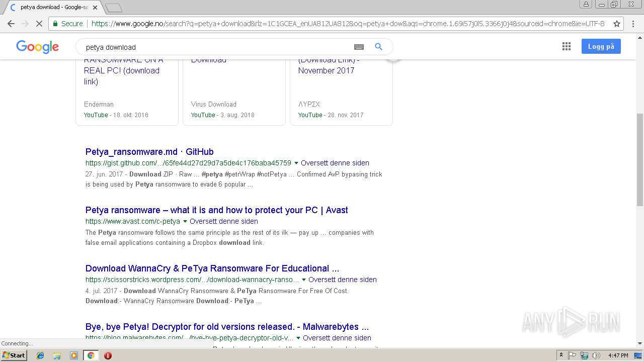Show hidden system tray icons
Image resolution: width=644 pixels, height=362 pixels.
(561, 355)
